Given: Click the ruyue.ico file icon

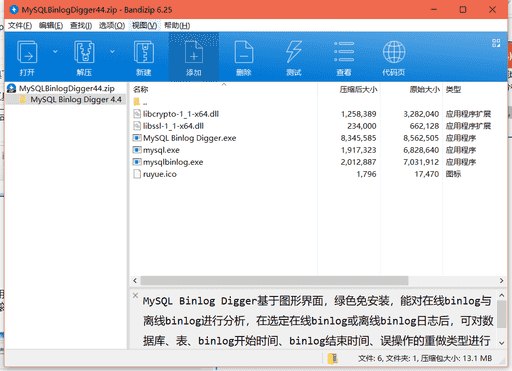Looking at the screenshot, I should point(137,174).
